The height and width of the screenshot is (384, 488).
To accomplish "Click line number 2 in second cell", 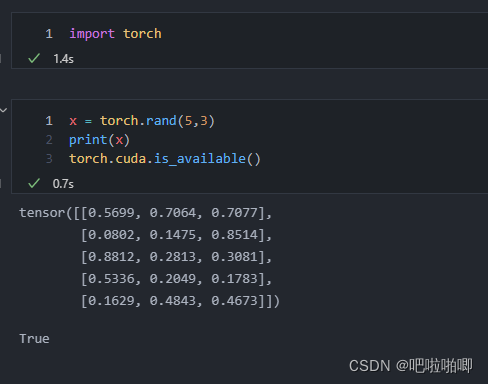I will click(x=49, y=140).
